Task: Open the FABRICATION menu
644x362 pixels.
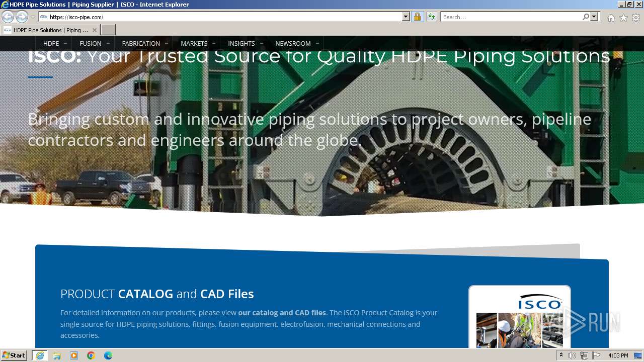Action: point(141,43)
